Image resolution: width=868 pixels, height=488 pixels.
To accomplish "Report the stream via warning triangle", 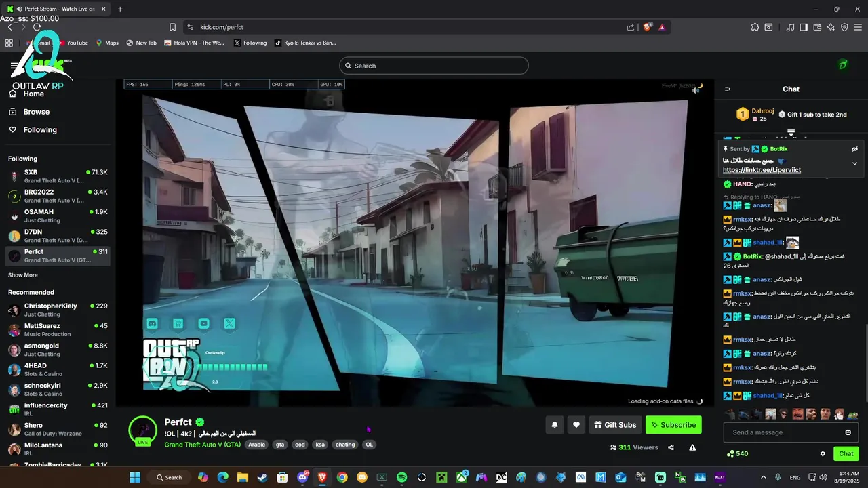I will pos(692,447).
